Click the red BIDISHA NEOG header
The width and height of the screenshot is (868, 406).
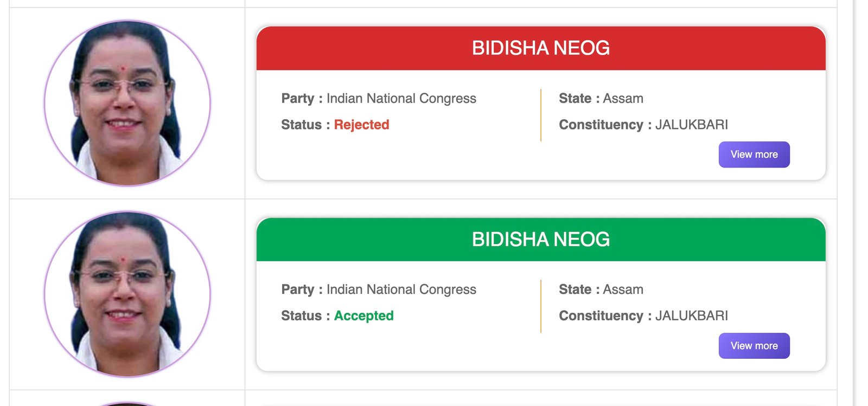point(540,48)
